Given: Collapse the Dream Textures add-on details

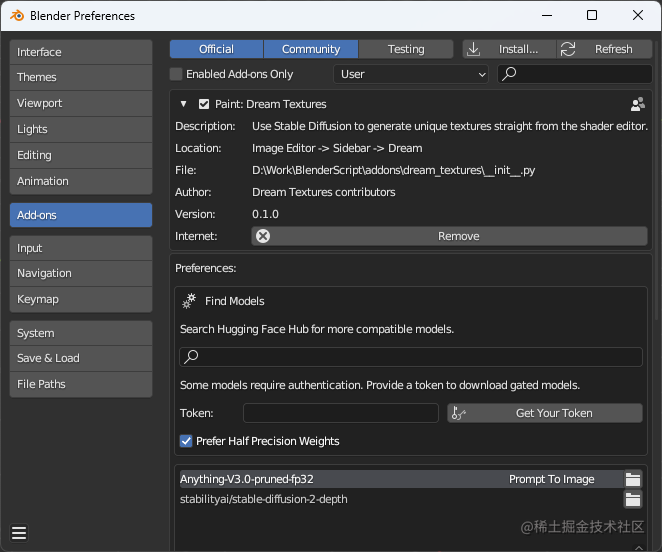Looking at the screenshot, I should pos(184,104).
